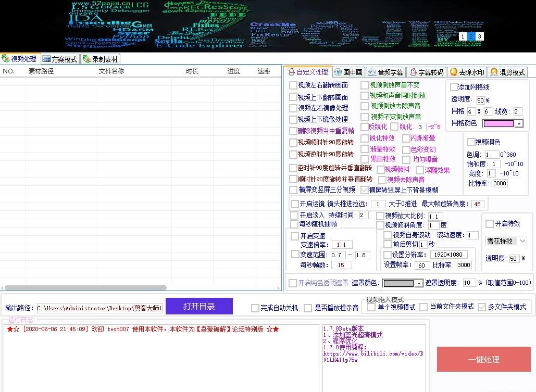Click the gray 遮罩颜色 swatch

[398, 283]
